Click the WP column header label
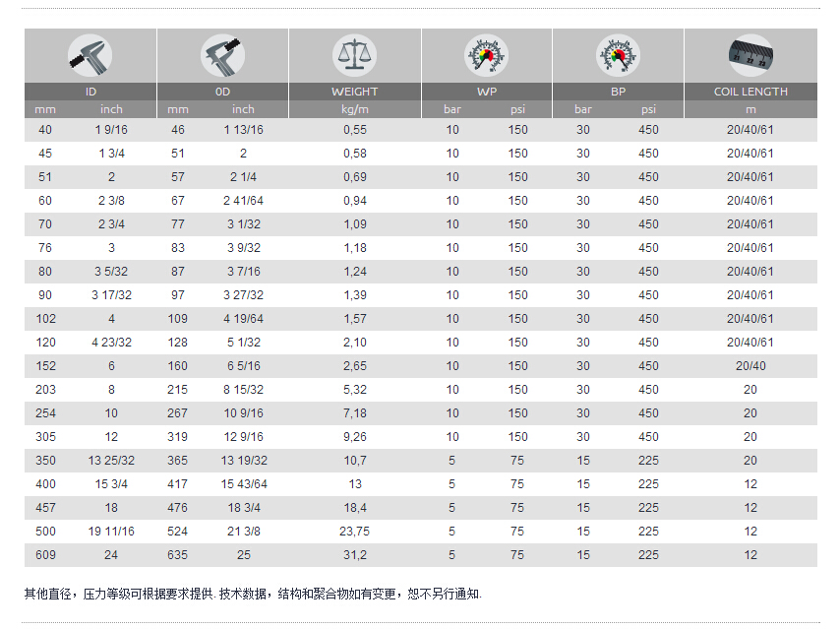Image resolution: width=840 pixels, height=629 pixels. pyautogui.click(x=486, y=92)
